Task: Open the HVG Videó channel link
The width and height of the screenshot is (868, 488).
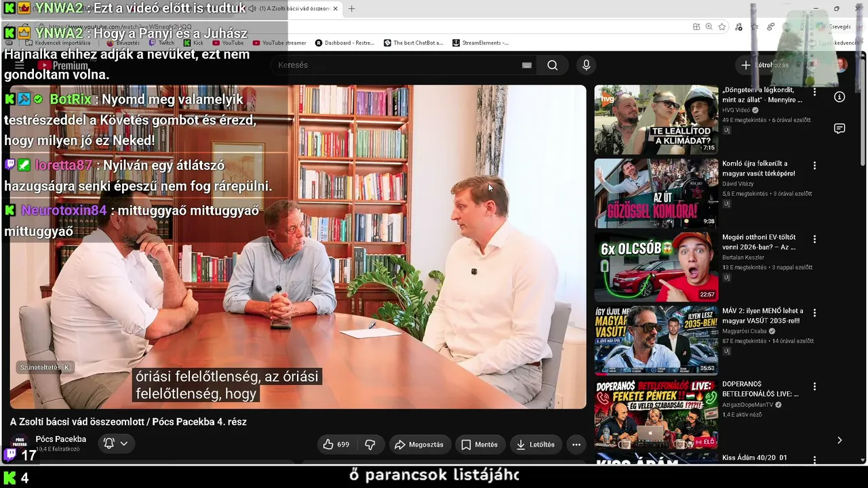Action: [736, 110]
